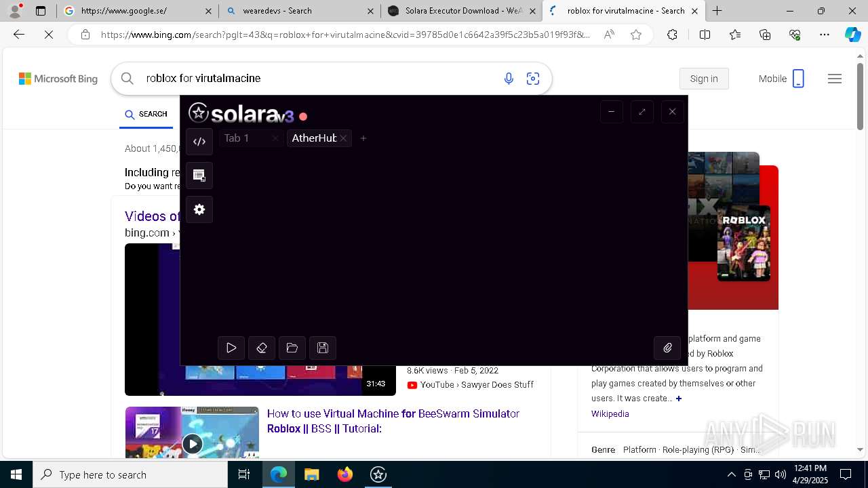The image size is (868, 488).
Task: Save the script with the floppy disk icon
Action: tap(323, 348)
